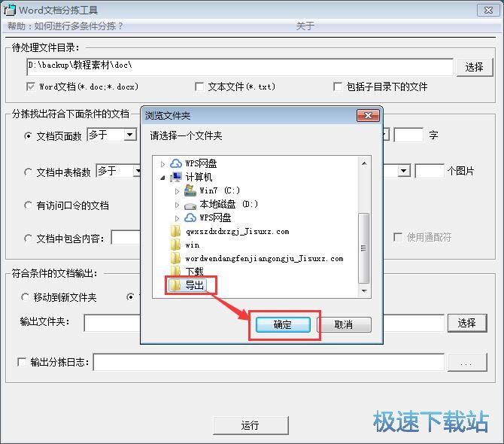Click the folder tree scrollbar down arrow
This screenshot has width=504, height=444.
(364, 291)
